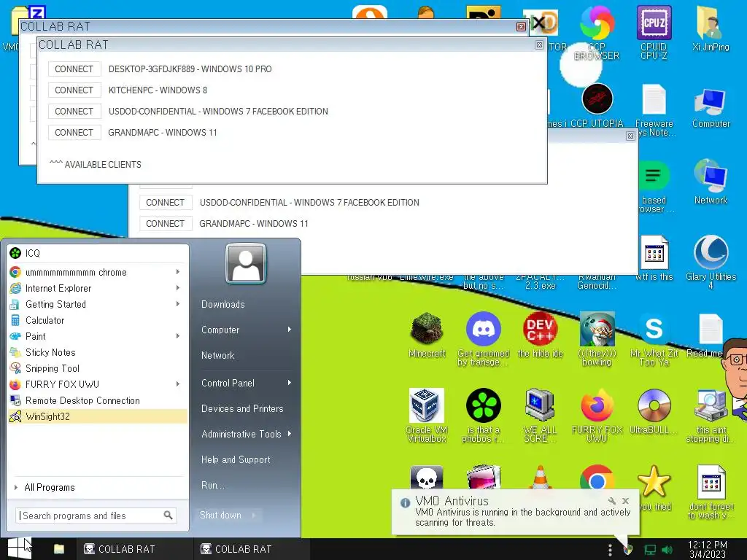
Task: Open the Xi JinPing folder icon
Action: coord(711,28)
